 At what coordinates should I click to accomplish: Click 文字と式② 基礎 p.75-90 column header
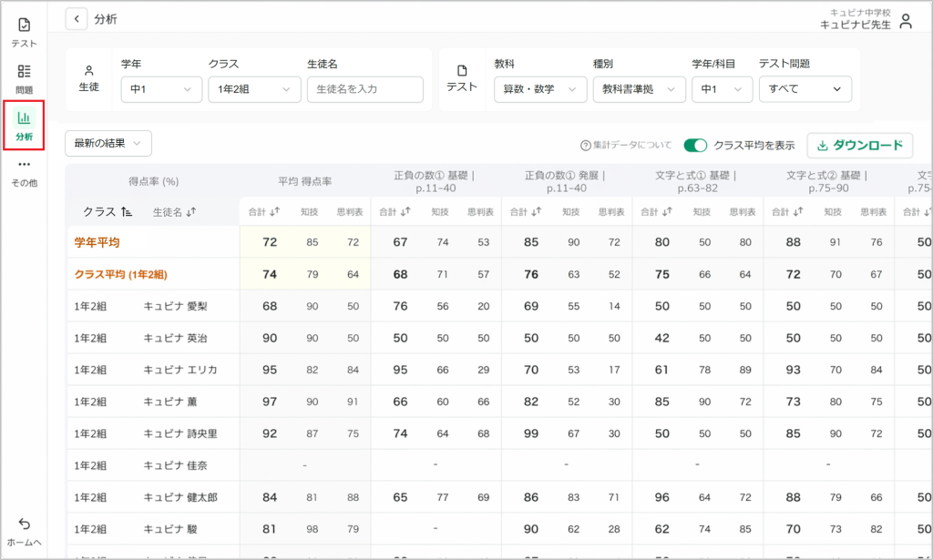827,181
